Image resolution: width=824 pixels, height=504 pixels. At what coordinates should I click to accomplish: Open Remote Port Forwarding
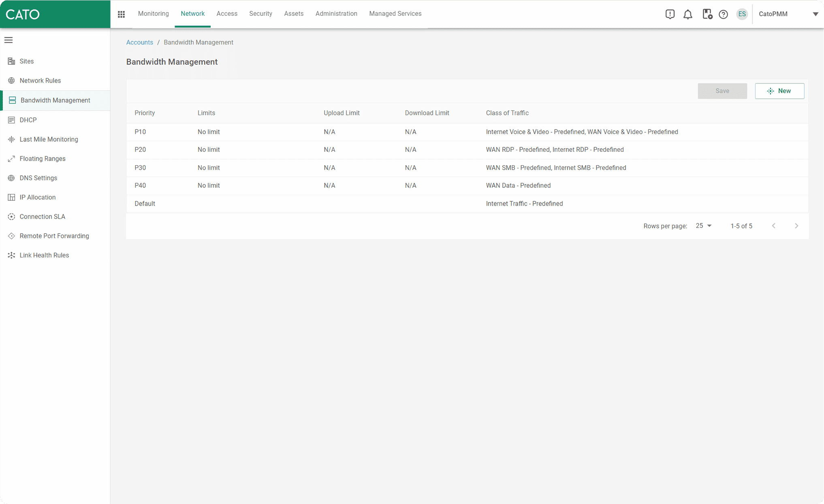(54, 236)
